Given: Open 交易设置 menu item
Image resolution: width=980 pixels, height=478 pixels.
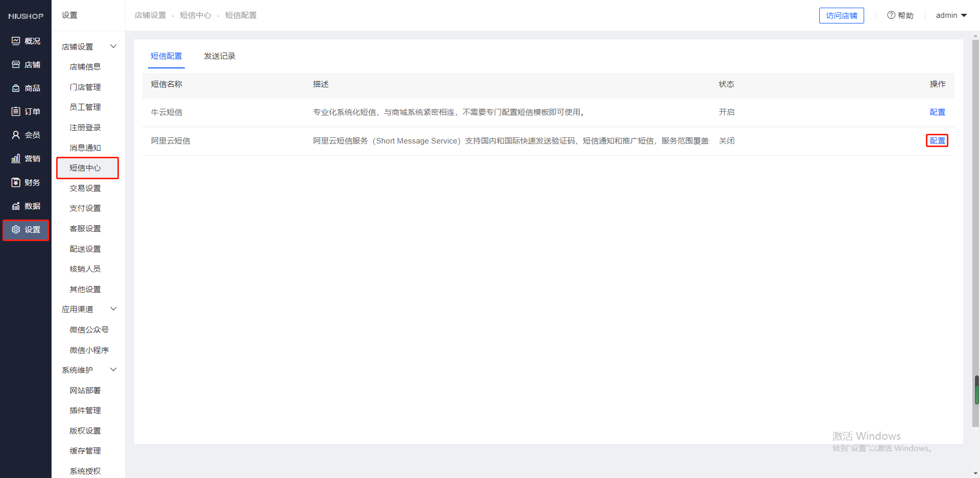Looking at the screenshot, I should pos(85,188).
